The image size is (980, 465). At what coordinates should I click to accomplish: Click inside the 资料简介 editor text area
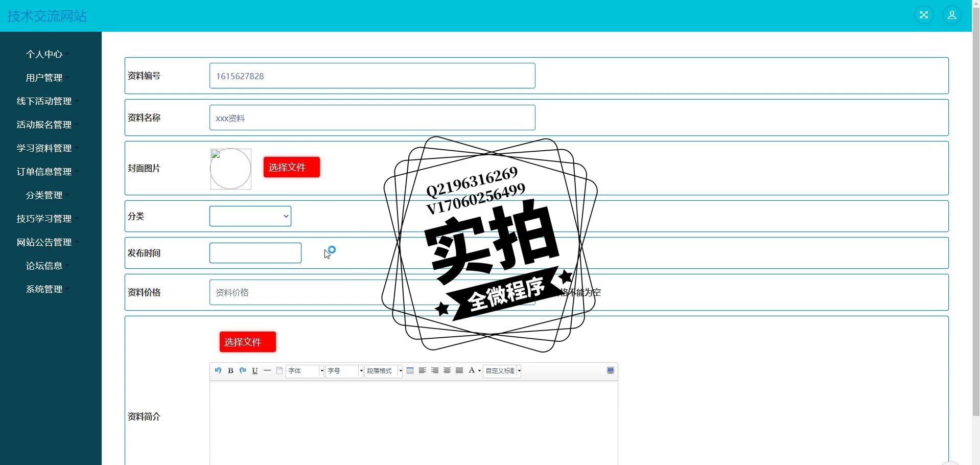click(x=414, y=423)
